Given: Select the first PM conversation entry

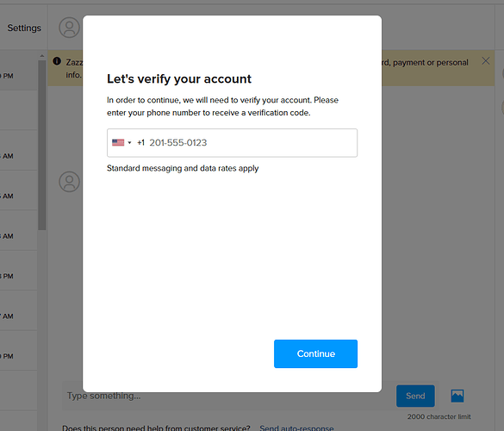Looking at the screenshot, I should tap(19, 76).
